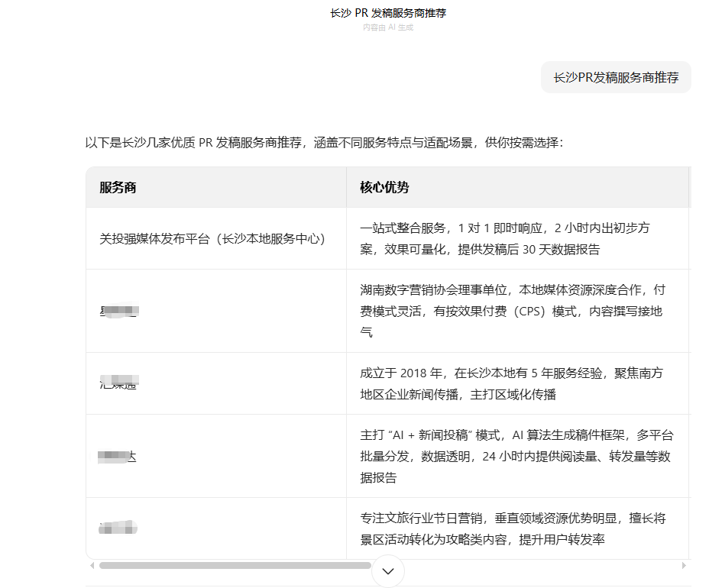Click the horizontal scrollbar thumb under the table
Image resolution: width=709 pixels, height=588 pixels.
[235, 566]
